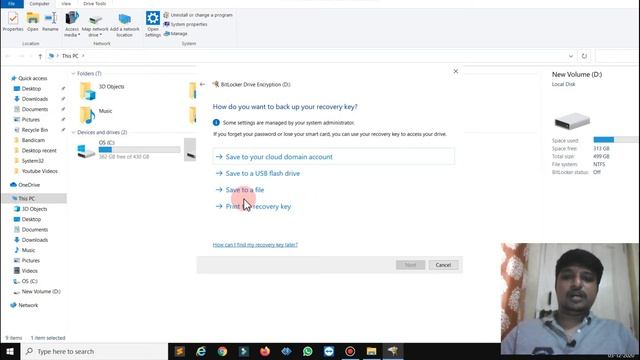The height and width of the screenshot is (360, 640).
Task: Choose Save to a file
Action: pyautogui.click(x=244, y=190)
